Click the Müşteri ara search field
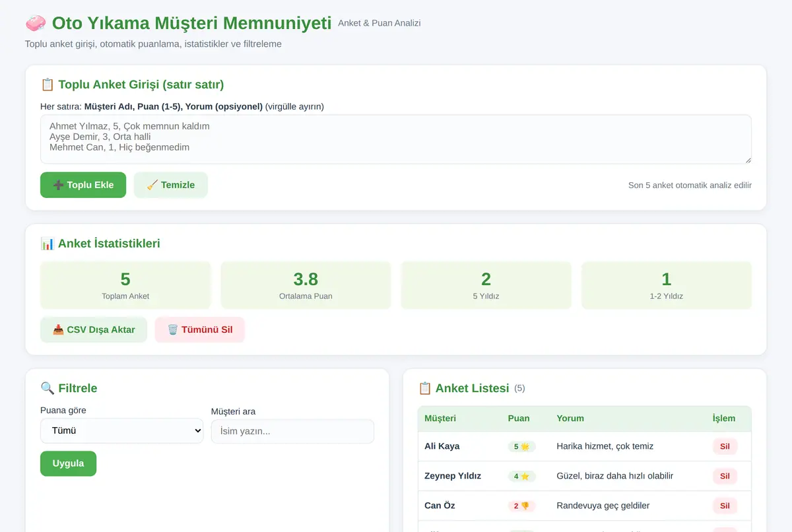This screenshot has width=792, height=532. 292,431
